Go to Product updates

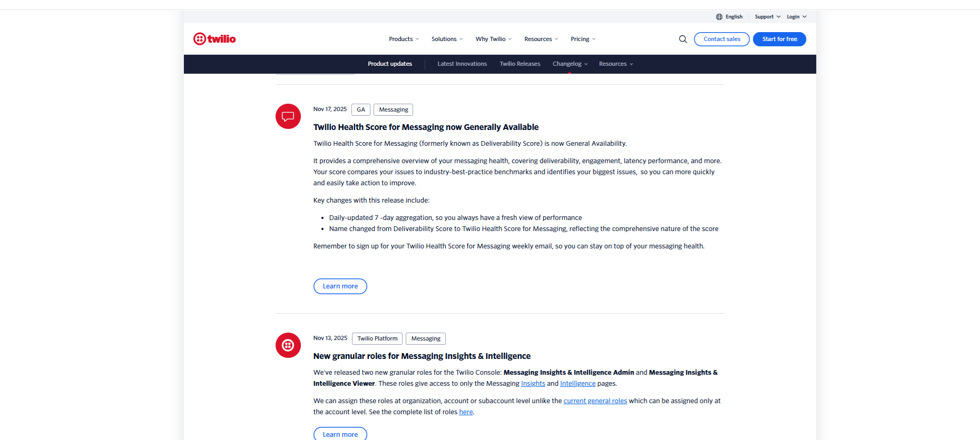click(x=390, y=64)
